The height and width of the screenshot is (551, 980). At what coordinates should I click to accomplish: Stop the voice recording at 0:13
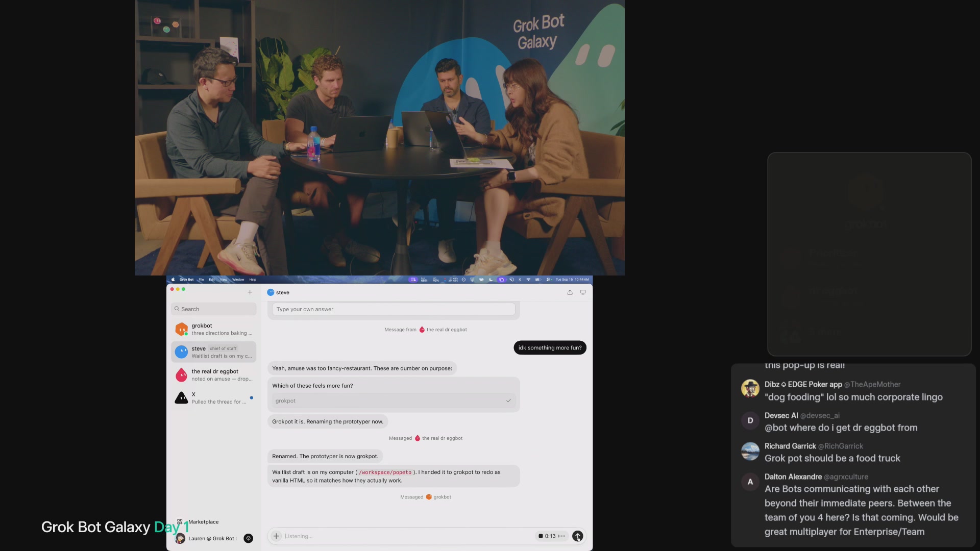point(541,536)
